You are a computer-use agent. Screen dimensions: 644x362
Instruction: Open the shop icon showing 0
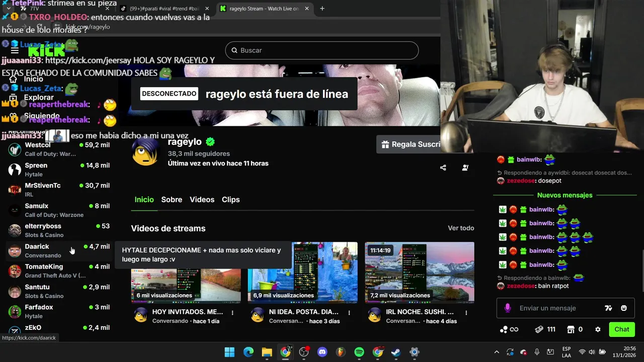point(575,329)
